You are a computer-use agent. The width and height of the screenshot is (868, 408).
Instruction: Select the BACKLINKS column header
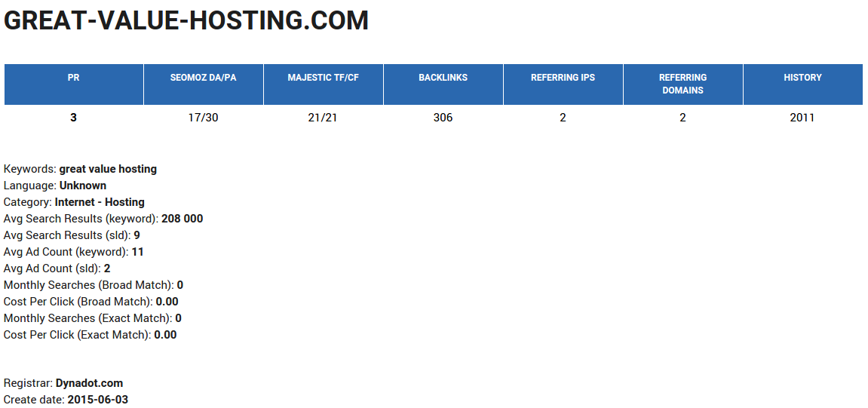[x=443, y=78]
